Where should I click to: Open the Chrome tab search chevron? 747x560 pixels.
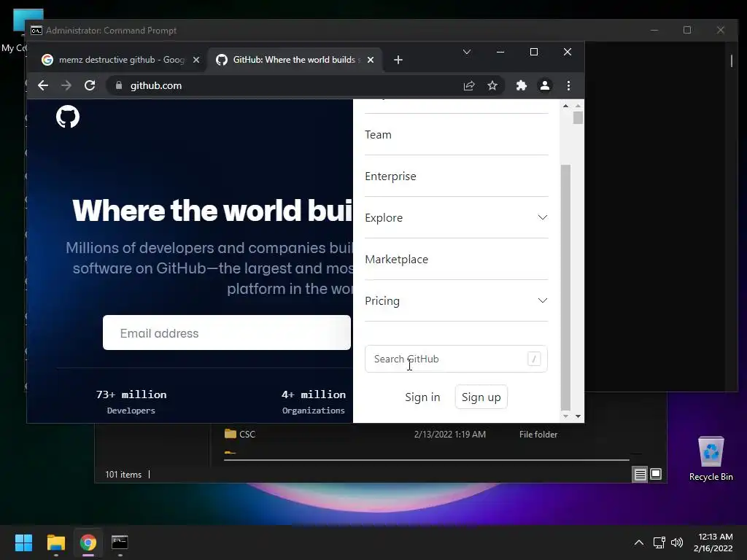pyautogui.click(x=467, y=52)
